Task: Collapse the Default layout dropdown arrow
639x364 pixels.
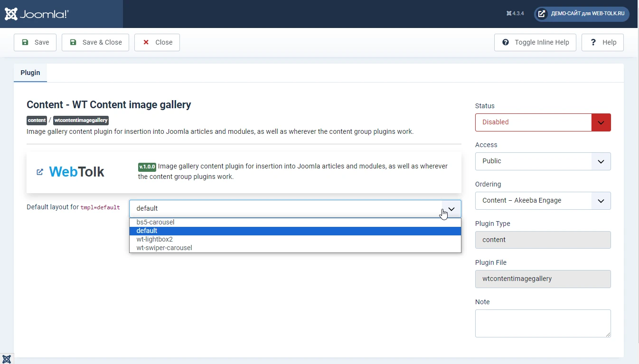Action: [x=451, y=209]
